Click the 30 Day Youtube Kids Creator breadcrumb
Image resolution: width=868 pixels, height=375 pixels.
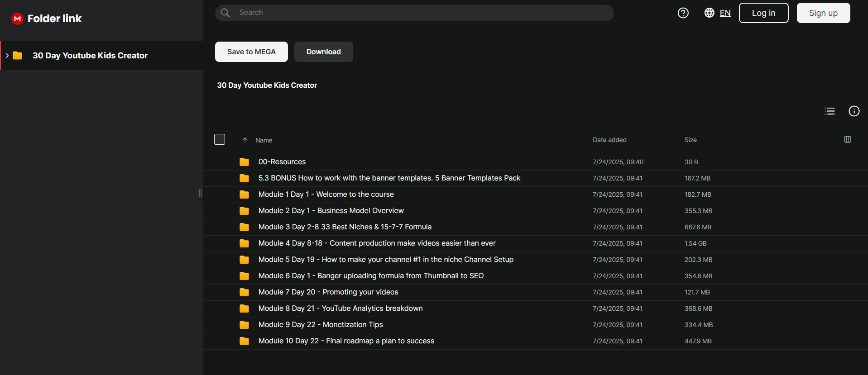pyautogui.click(x=267, y=85)
